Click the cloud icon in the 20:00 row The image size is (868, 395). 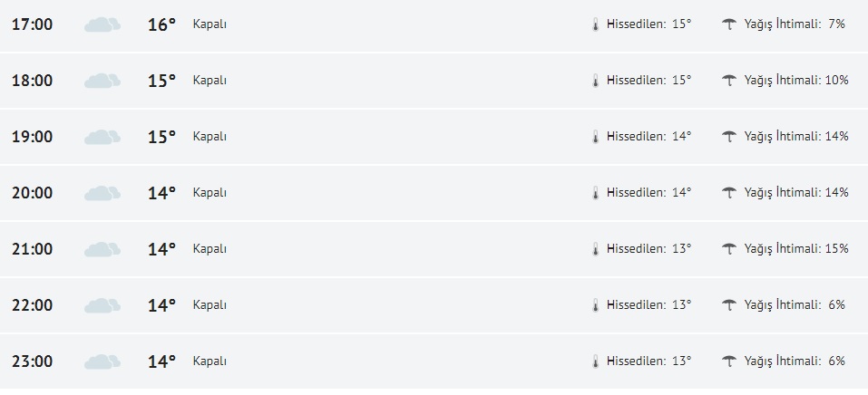102,193
